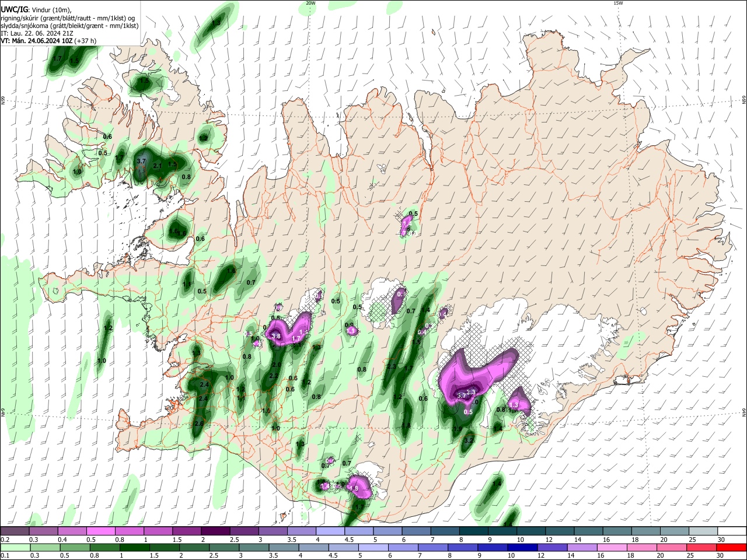
Task: Select the 'IT: Lau. 22. 06. 2024 21Z' line
Action: pyautogui.click(x=37, y=33)
